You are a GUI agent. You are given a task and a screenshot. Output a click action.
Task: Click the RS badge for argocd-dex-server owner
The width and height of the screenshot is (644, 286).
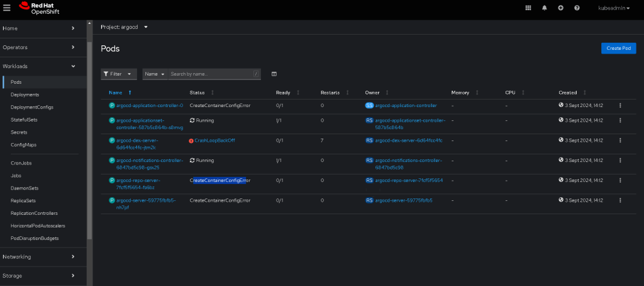[x=369, y=140]
